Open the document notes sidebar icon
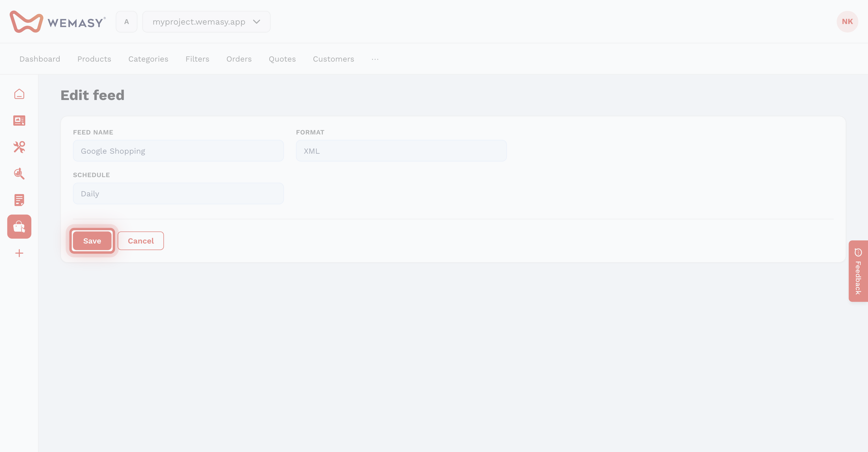Screen dimensions: 868x452 tap(19, 200)
